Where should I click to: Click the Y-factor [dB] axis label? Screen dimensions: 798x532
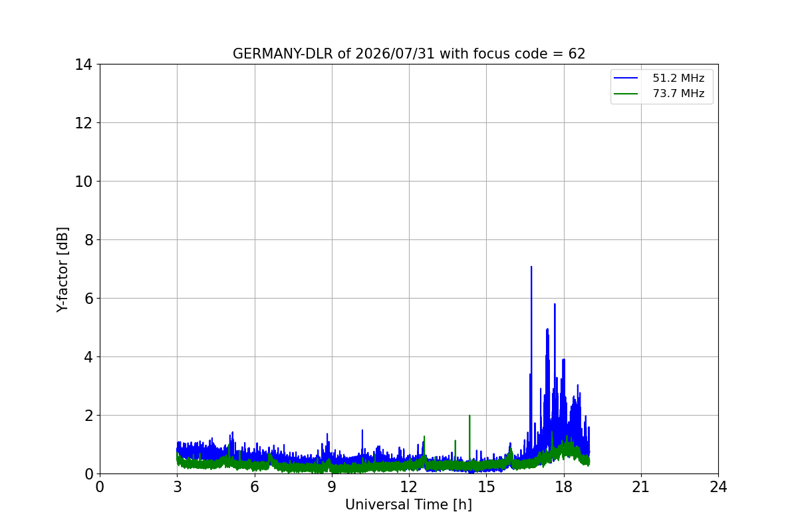point(63,269)
